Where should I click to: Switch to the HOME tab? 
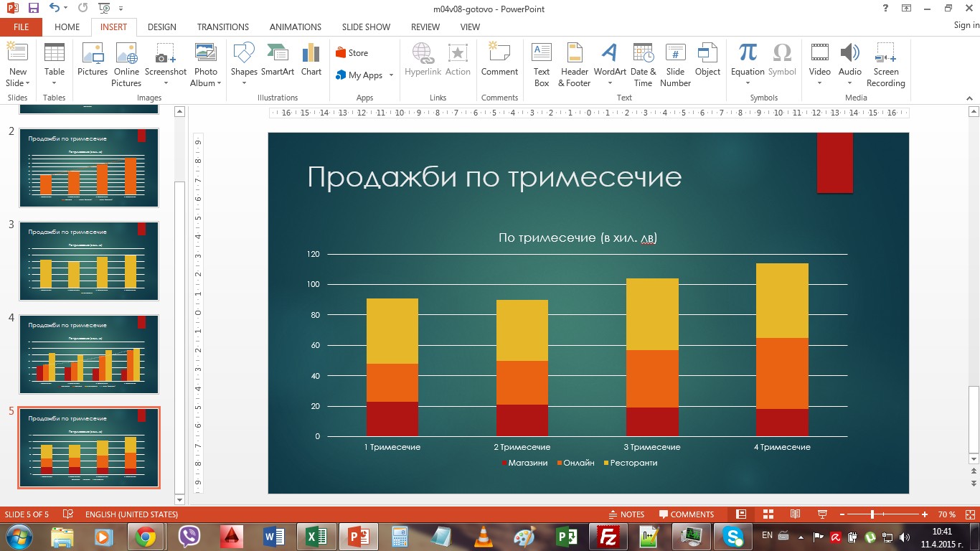[67, 27]
